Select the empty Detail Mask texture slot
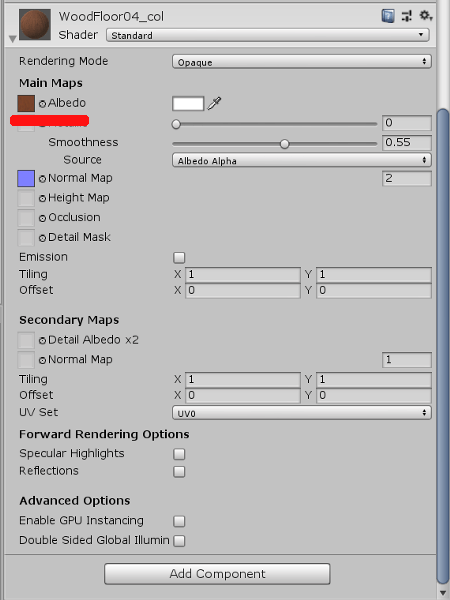450x600 pixels. (x=26, y=238)
